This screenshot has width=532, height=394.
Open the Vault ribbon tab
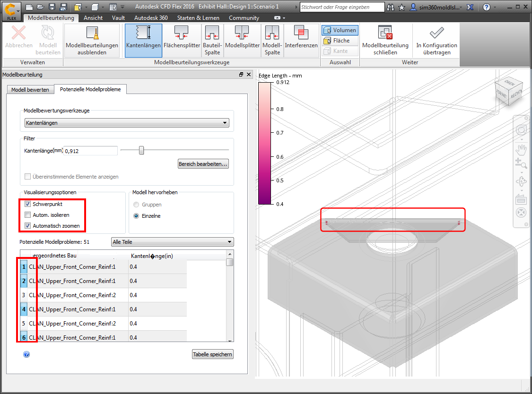click(x=118, y=18)
